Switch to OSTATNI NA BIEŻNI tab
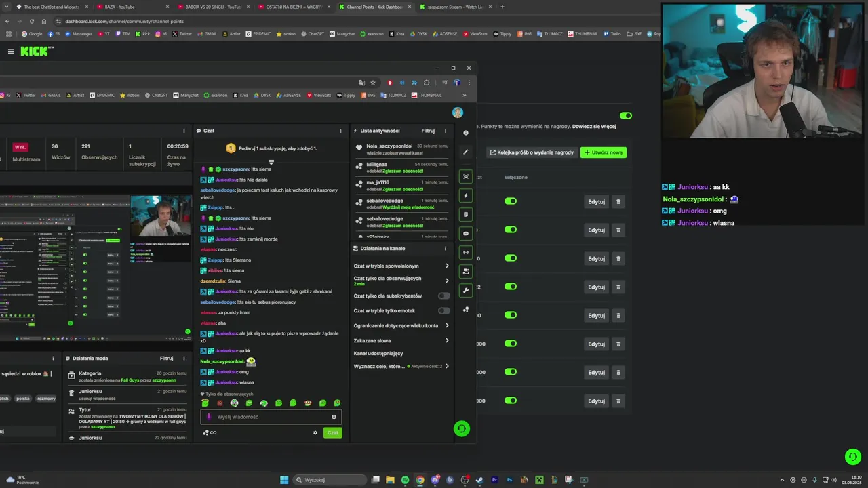 pos(293,7)
